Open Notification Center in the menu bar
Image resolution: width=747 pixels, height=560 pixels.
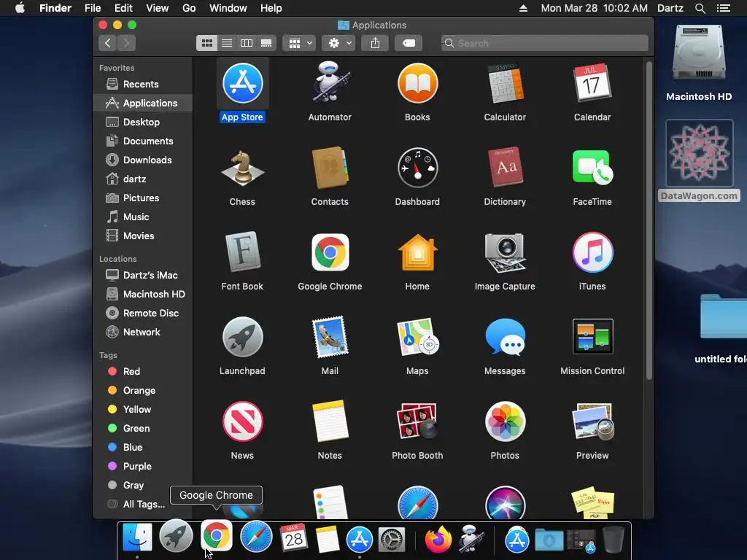[x=724, y=8]
